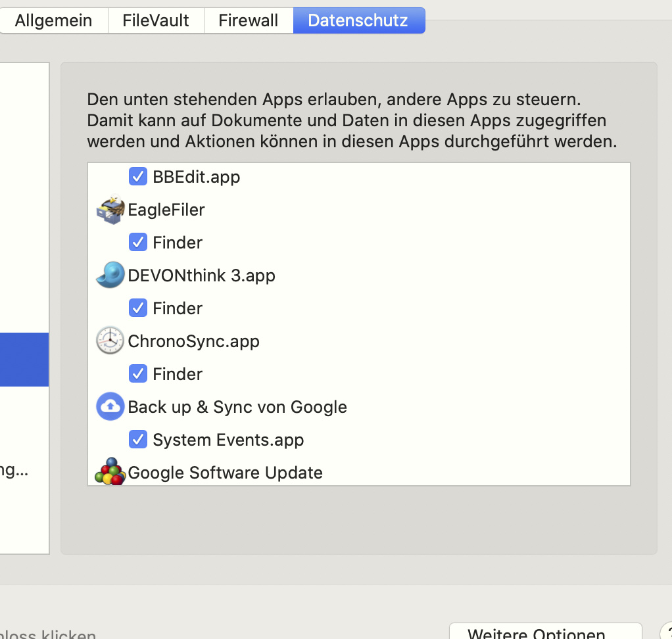Image resolution: width=672 pixels, height=639 pixels.
Task: Switch to the Firewall tab
Action: pyautogui.click(x=248, y=20)
